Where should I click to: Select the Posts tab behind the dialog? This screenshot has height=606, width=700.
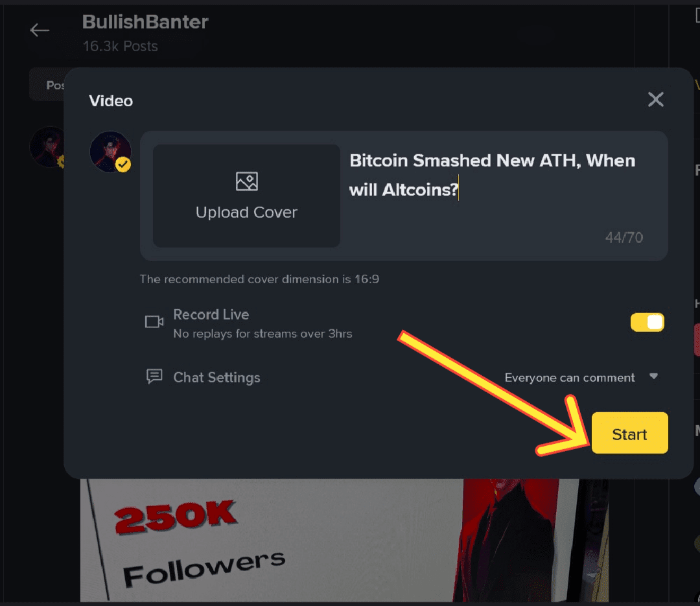48,85
